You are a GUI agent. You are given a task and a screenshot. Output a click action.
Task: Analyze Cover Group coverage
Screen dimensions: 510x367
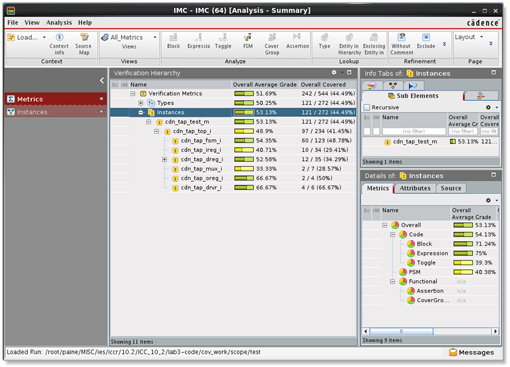point(272,44)
